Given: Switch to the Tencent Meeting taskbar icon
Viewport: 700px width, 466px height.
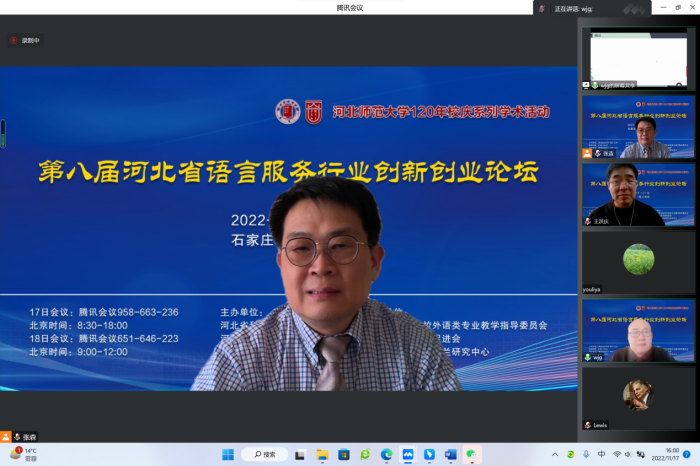Looking at the screenshot, I should pyautogui.click(x=407, y=454).
